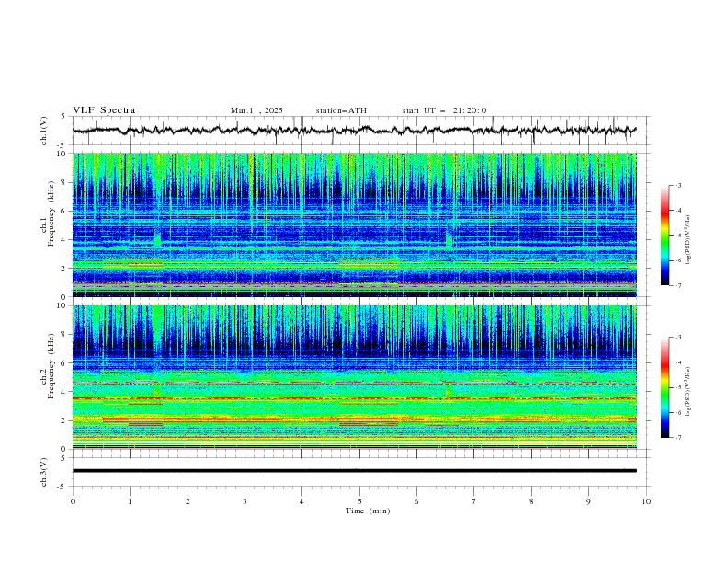Select the ch.1 "Frequency (kHz)" axis label
This screenshot has height=563, width=728.
[x=51, y=214]
